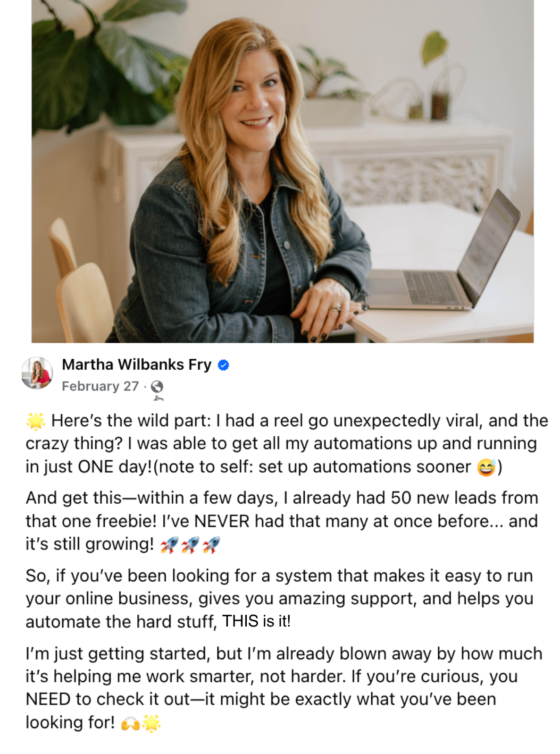Click the star emoji before "Here's the wild part"

(x=35, y=420)
